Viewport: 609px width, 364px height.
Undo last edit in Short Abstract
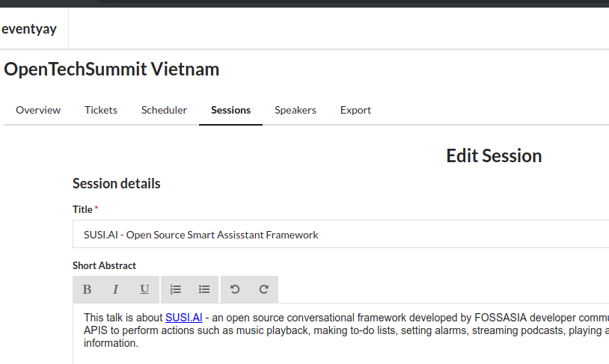[235, 289]
